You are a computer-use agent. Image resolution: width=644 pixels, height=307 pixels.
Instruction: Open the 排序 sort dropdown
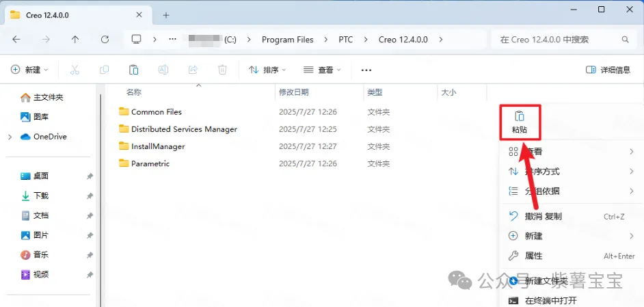pos(267,70)
